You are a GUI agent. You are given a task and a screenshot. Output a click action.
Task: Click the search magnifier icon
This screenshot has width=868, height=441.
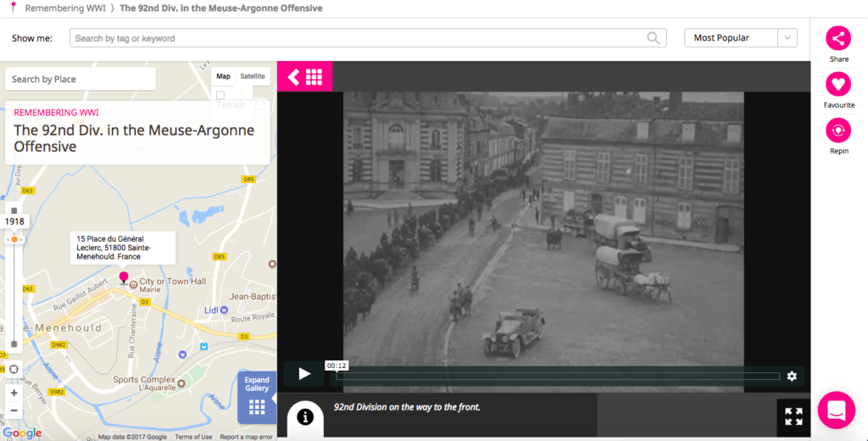click(x=654, y=37)
